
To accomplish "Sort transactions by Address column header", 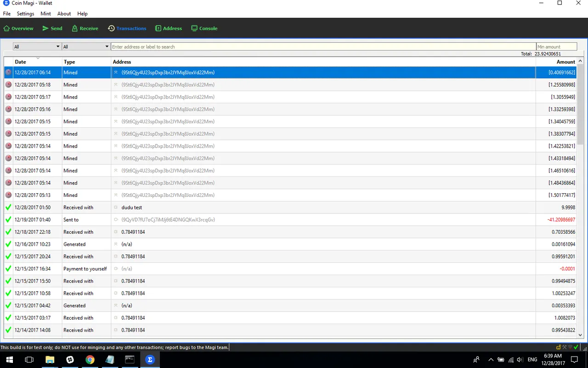I will click(323, 62).
